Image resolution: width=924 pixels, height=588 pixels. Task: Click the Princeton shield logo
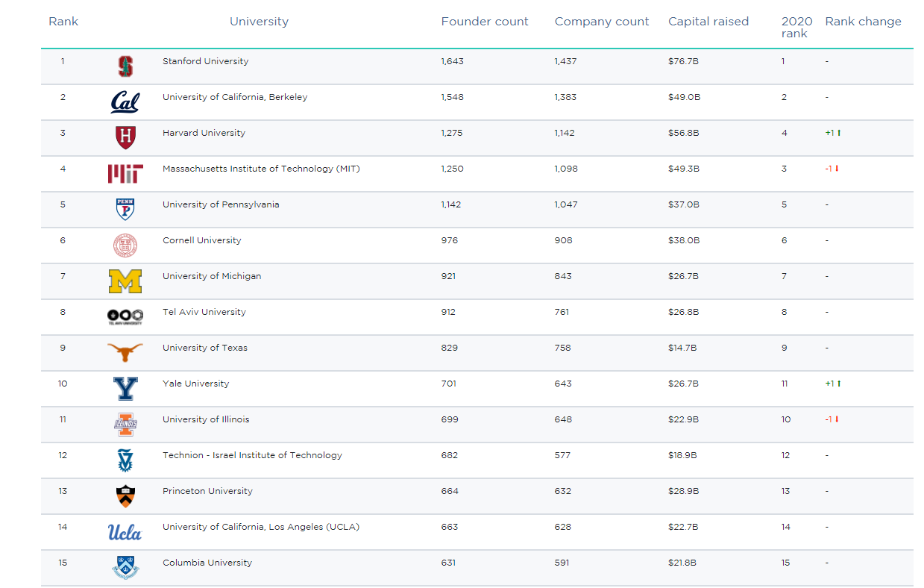coord(125,496)
